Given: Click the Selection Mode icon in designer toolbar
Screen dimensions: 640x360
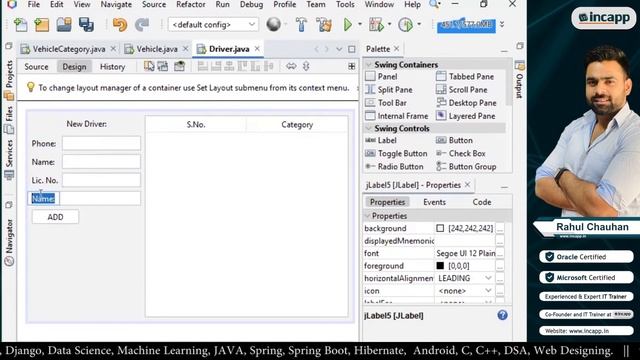Looking at the screenshot, I should pos(149,66).
